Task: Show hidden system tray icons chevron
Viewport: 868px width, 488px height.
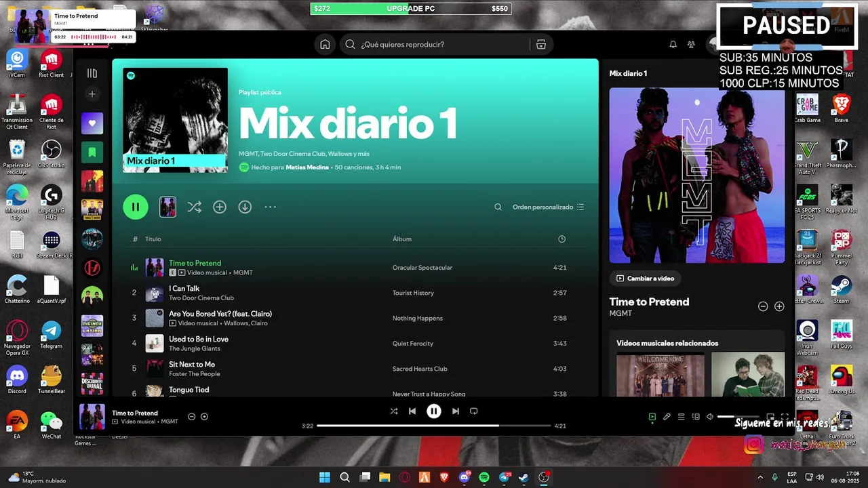Action: [x=759, y=477]
